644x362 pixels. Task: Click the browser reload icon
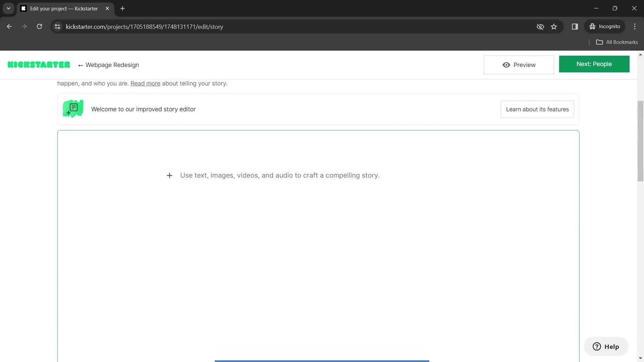[x=39, y=26]
